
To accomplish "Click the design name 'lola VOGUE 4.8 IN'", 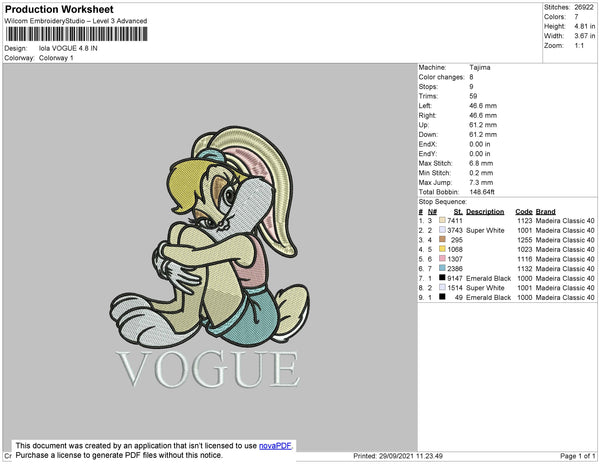I will (68, 48).
